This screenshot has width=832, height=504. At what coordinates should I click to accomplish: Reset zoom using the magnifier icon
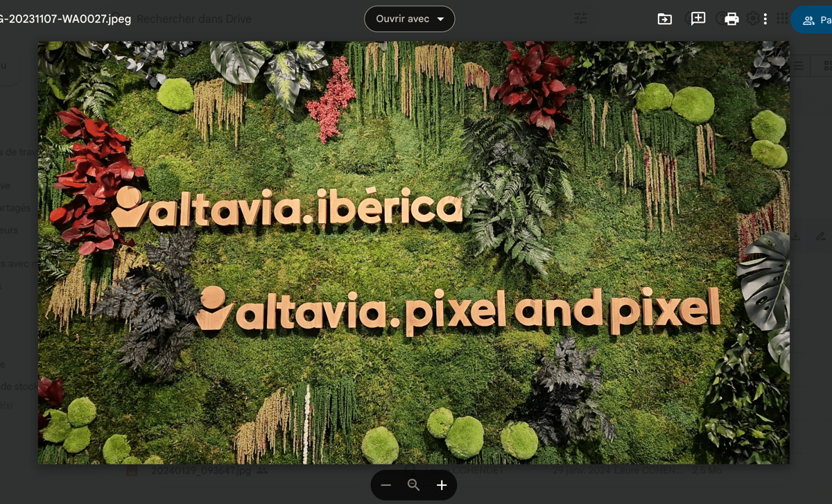tap(414, 485)
